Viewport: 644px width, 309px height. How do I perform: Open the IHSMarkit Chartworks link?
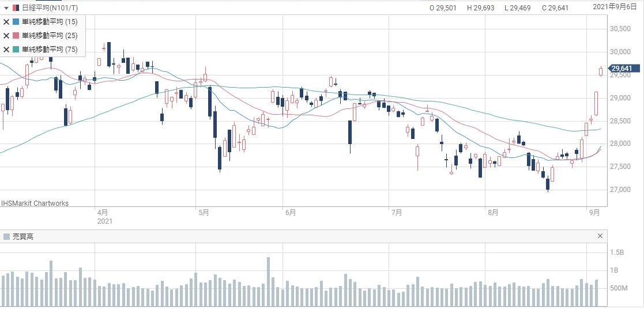pyautogui.click(x=35, y=203)
